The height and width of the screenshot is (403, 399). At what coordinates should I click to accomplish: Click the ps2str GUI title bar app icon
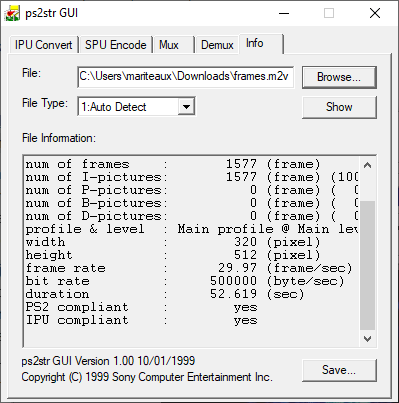(x=12, y=13)
